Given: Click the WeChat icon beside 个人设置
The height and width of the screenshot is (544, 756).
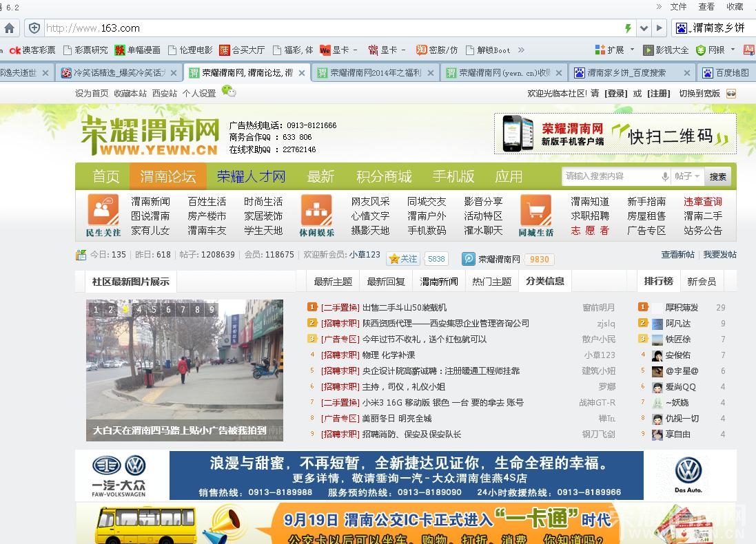Looking at the screenshot, I should [x=228, y=92].
